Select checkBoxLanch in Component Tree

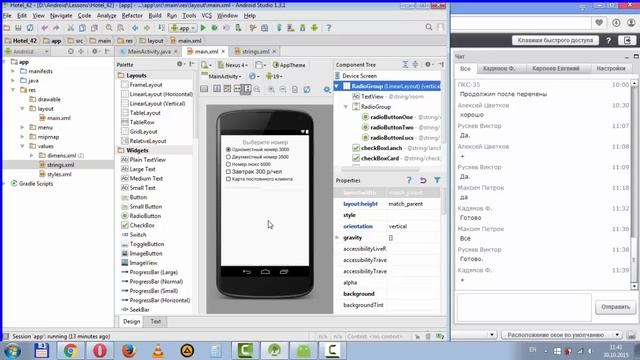pyautogui.click(x=381, y=148)
